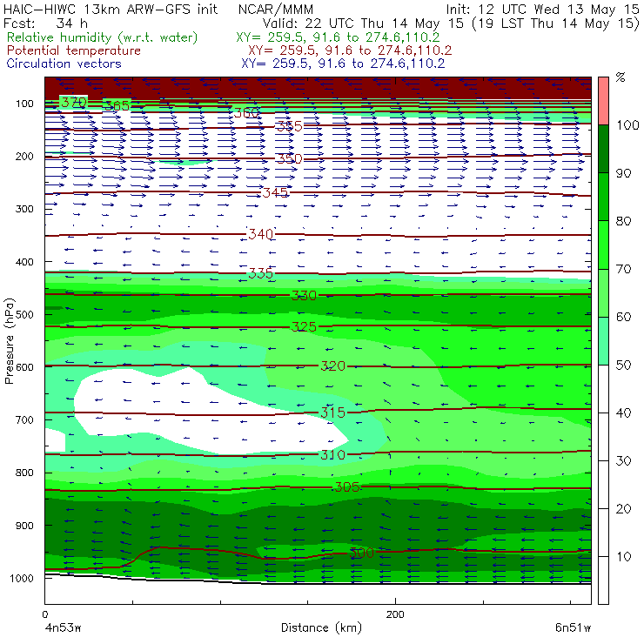Click the 335 contour label
The width and height of the screenshot is (644, 644).
pos(261,272)
